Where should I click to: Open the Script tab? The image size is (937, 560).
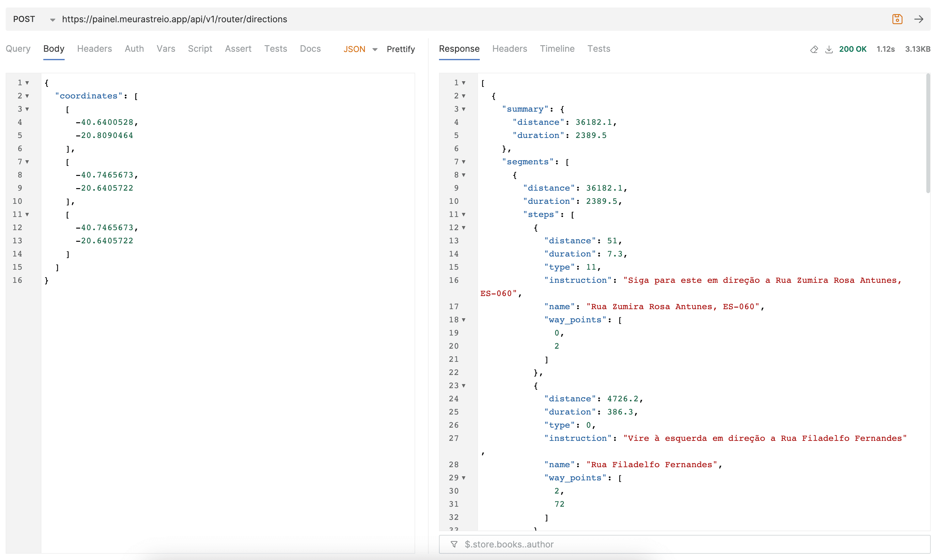click(200, 49)
